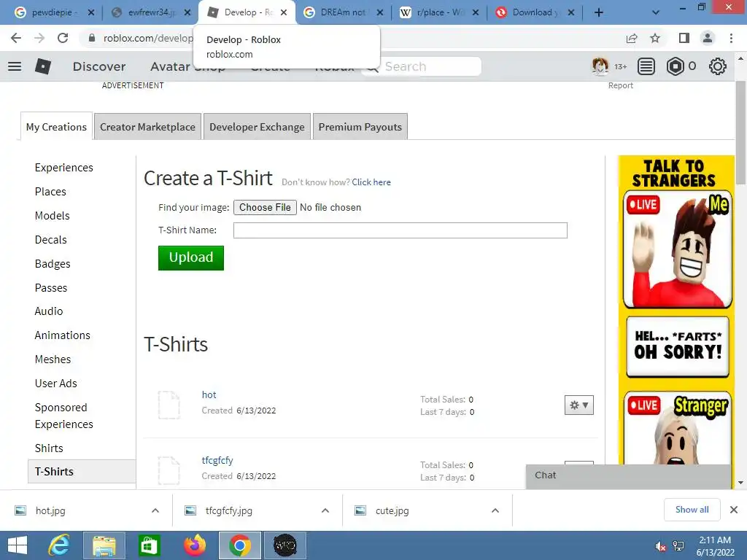Reload the current page
Screen dimensions: 747x560
point(63,38)
